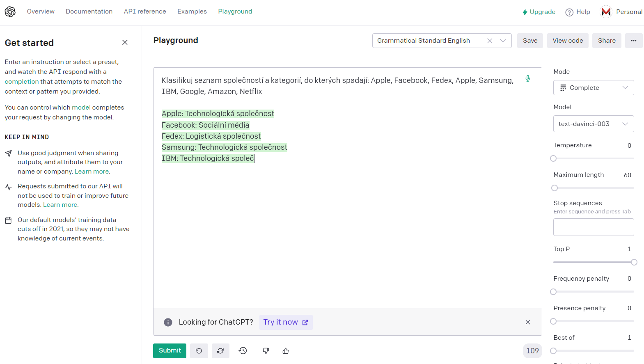Click the OpenAI logo icon
Image resolution: width=644 pixels, height=364 pixels.
[10, 11]
